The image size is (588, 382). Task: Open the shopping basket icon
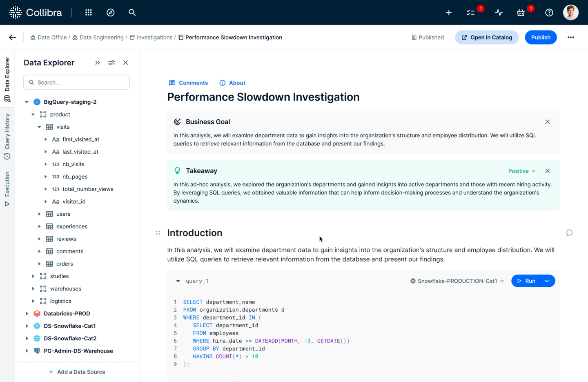point(521,13)
